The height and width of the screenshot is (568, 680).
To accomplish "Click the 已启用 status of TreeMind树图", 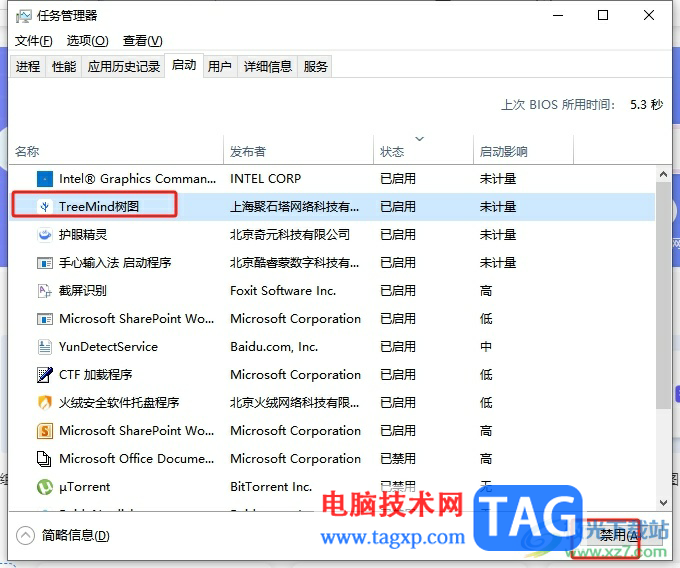I will 398,207.
